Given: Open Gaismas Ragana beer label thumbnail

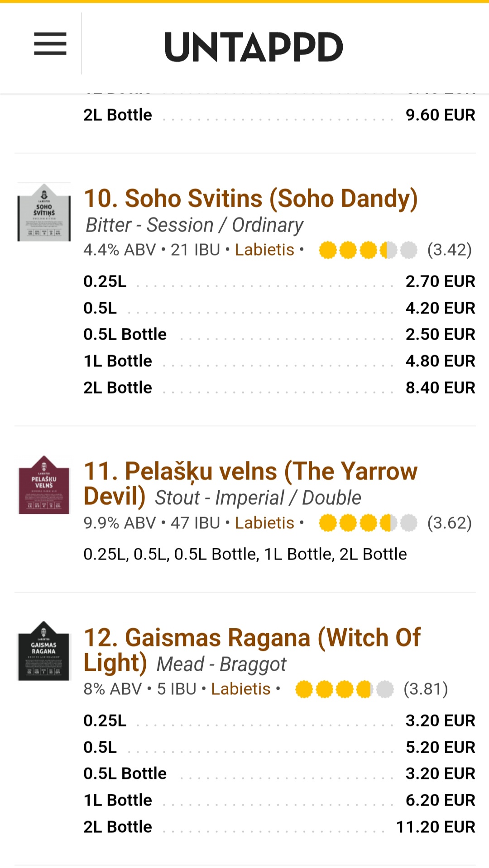Looking at the screenshot, I should click(44, 651).
